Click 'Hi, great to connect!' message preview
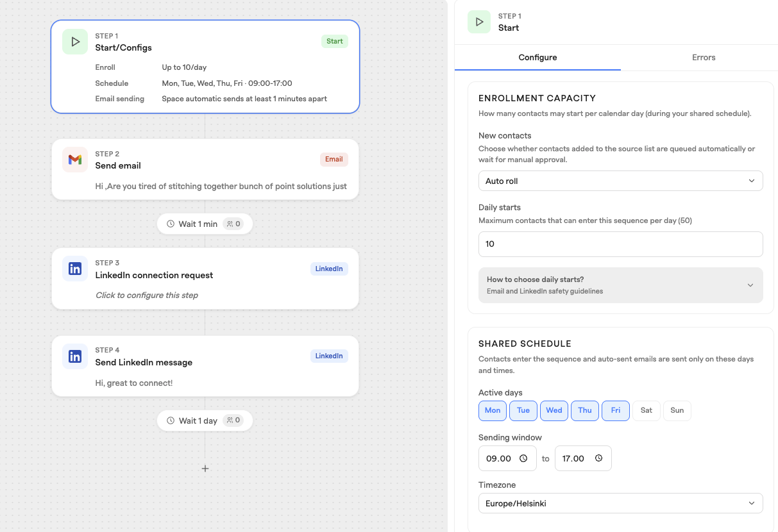This screenshot has height=532, width=778. tap(134, 383)
